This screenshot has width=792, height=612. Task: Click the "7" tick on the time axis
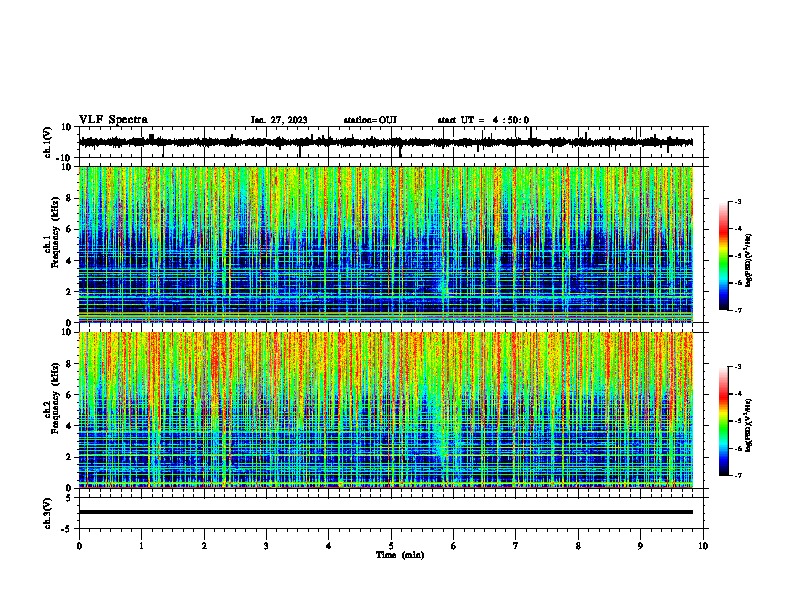pyautogui.click(x=516, y=546)
